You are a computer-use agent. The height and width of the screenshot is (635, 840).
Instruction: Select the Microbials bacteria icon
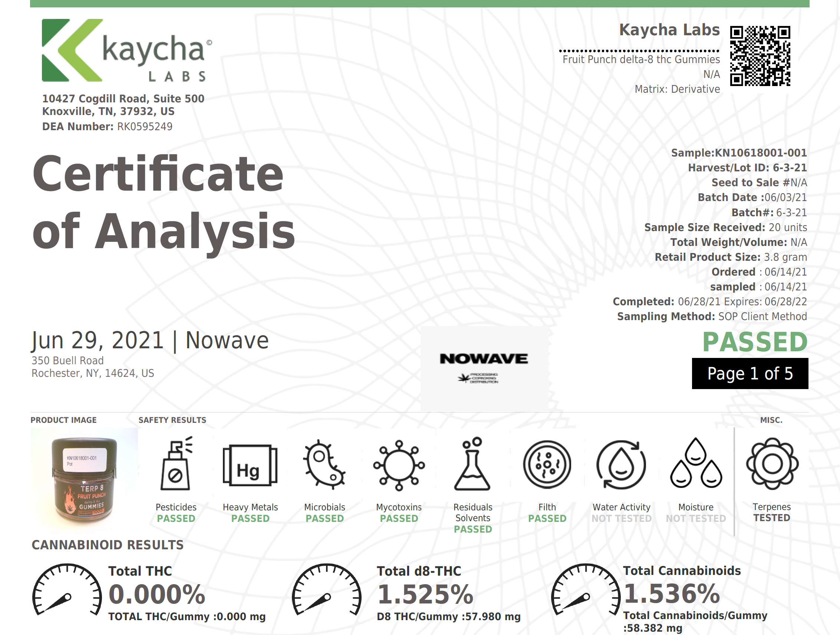click(324, 464)
